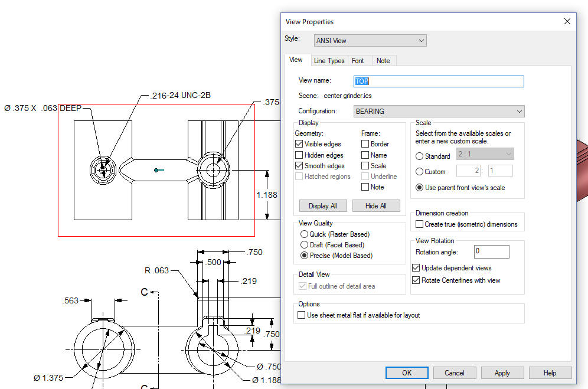Toggle the Smooth edges checkbox

(299, 166)
